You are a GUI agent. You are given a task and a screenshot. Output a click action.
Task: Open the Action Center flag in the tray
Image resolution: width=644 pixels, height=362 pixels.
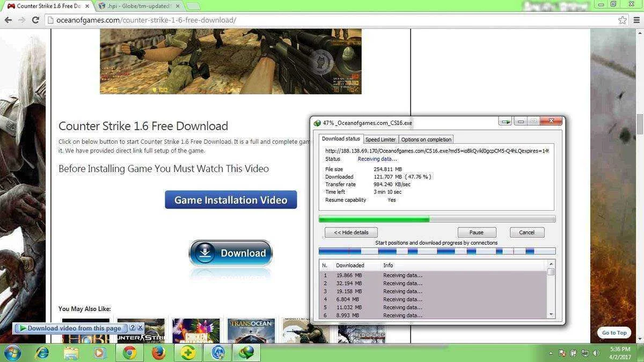(562, 353)
